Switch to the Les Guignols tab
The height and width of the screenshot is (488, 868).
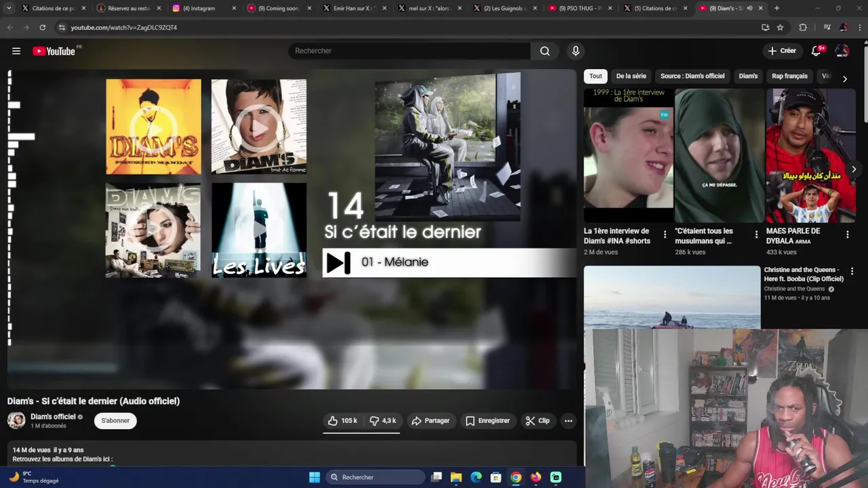coord(505,8)
